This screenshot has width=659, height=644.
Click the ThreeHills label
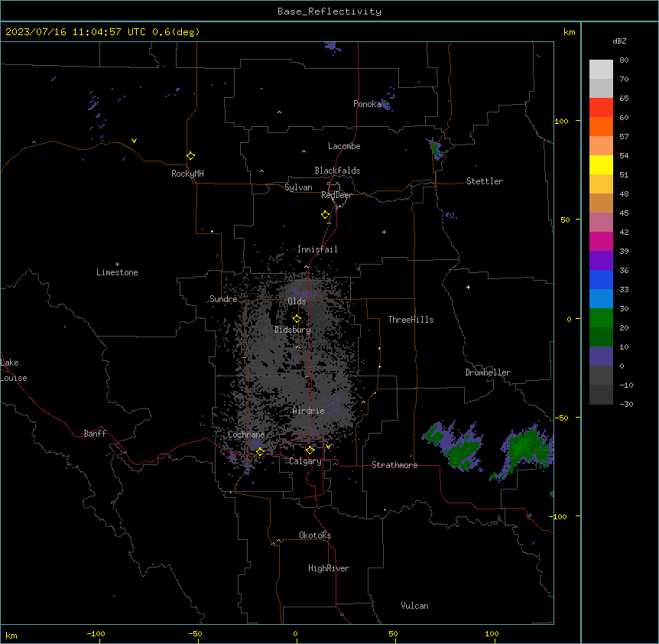(x=411, y=320)
